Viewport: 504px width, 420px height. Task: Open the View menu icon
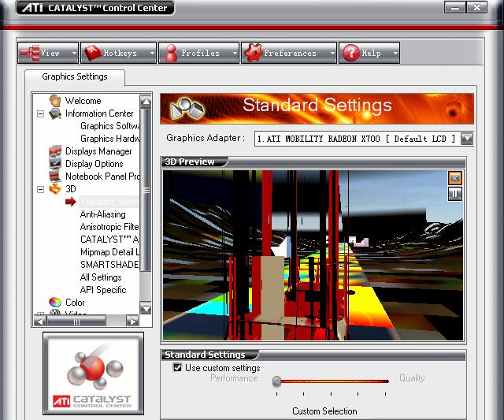(30, 53)
